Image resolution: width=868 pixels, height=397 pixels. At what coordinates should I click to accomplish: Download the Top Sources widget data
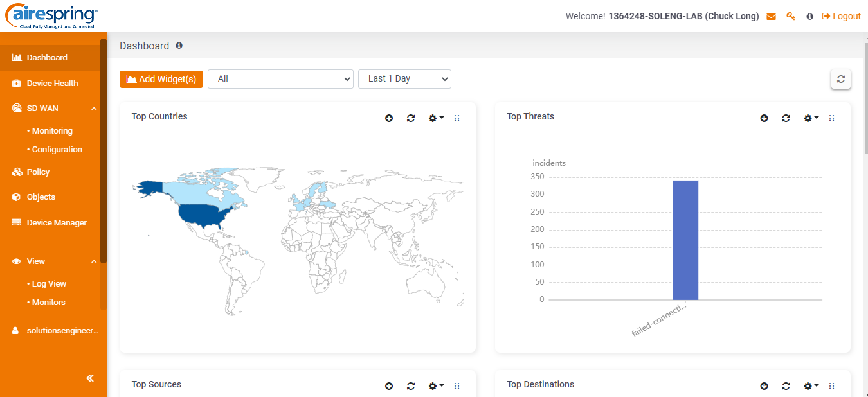(x=389, y=386)
